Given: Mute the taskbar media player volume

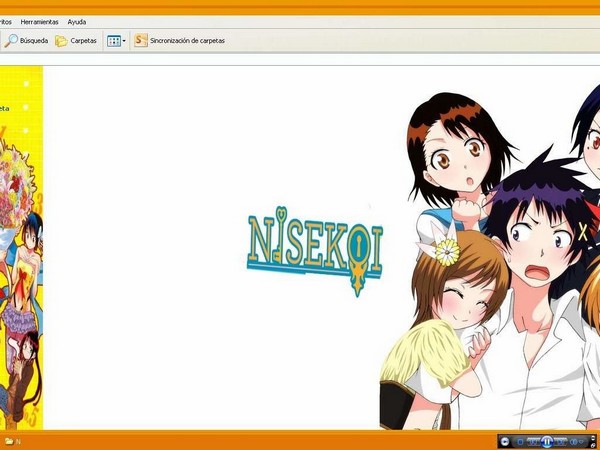Looking at the screenshot, I should point(574,442).
